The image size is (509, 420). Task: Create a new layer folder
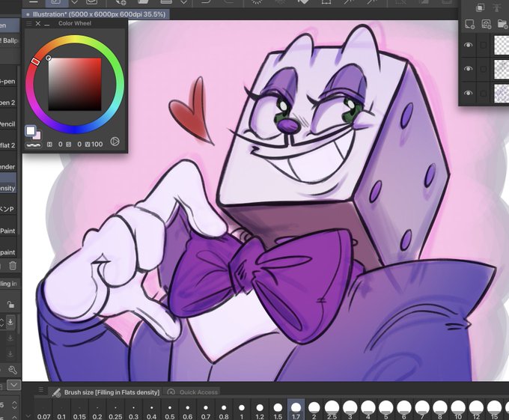[x=502, y=24]
